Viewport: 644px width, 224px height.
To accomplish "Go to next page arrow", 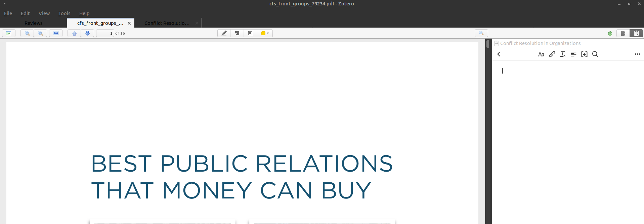I will point(87,33).
